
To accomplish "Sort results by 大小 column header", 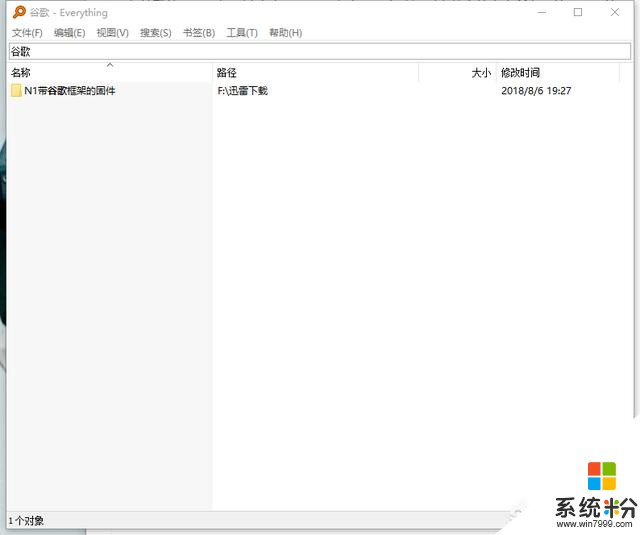I will pos(458,73).
